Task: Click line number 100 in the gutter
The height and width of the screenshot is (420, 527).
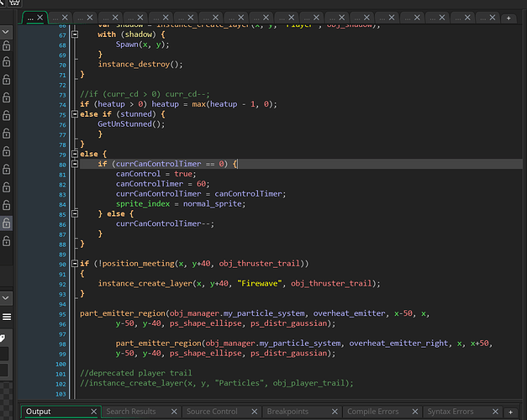Action: click(61, 365)
